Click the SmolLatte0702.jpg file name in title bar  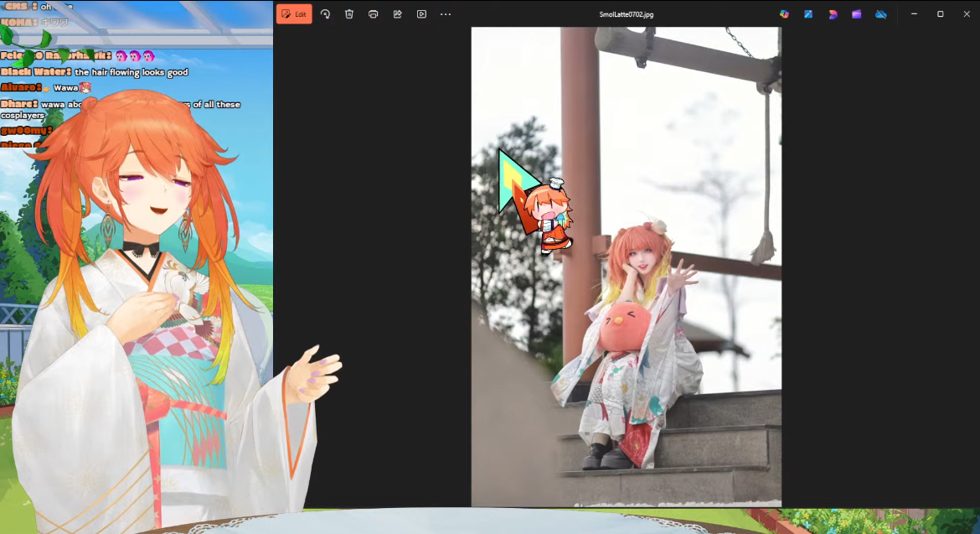(x=627, y=14)
